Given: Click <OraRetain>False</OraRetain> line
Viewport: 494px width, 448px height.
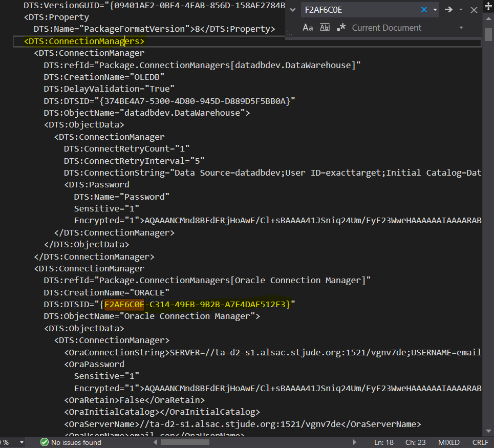Looking at the screenshot, I should (x=135, y=400).
